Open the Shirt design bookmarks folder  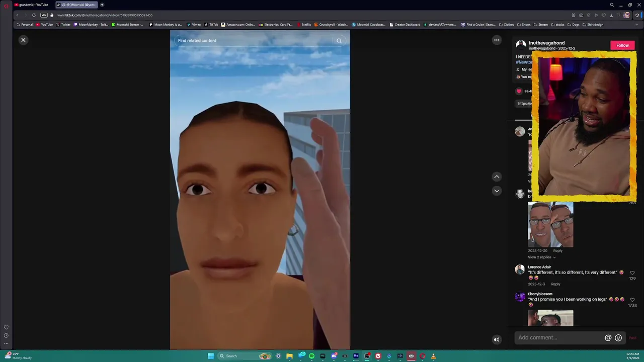593,25
